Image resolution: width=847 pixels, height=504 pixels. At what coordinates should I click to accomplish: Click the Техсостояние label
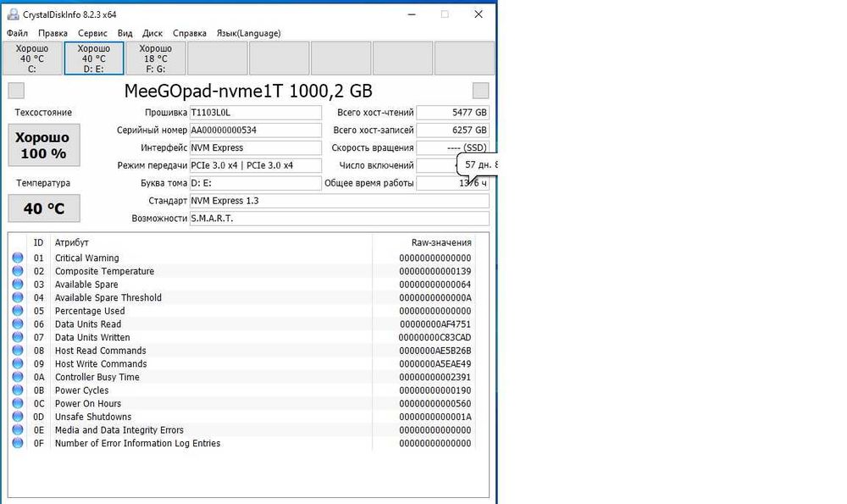[43, 113]
